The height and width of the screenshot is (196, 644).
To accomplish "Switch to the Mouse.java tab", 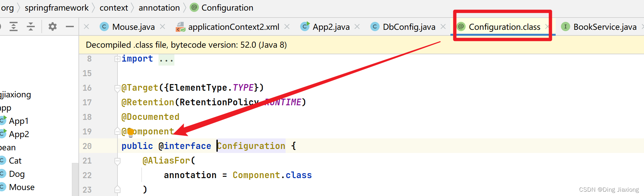I will [x=133, y=27].
